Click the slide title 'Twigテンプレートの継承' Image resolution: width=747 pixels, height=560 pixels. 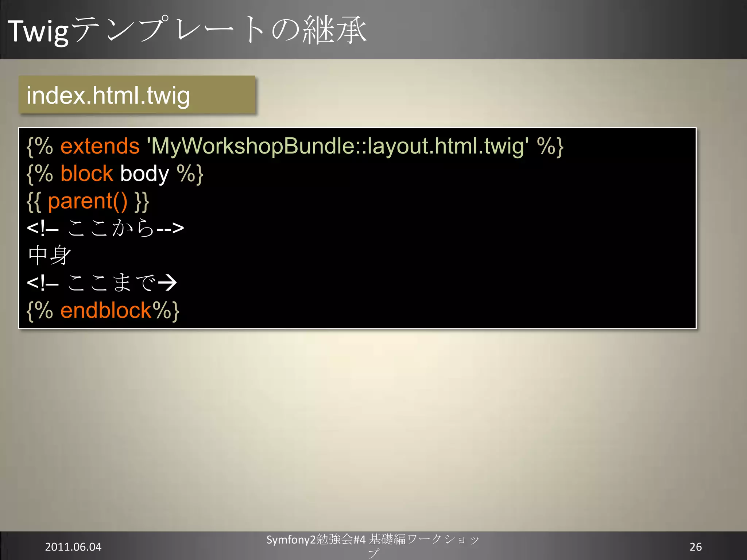187,31
